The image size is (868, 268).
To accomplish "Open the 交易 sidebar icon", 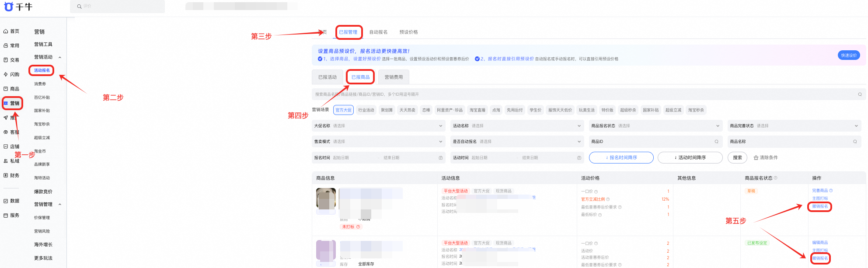I will pos(6,60).
